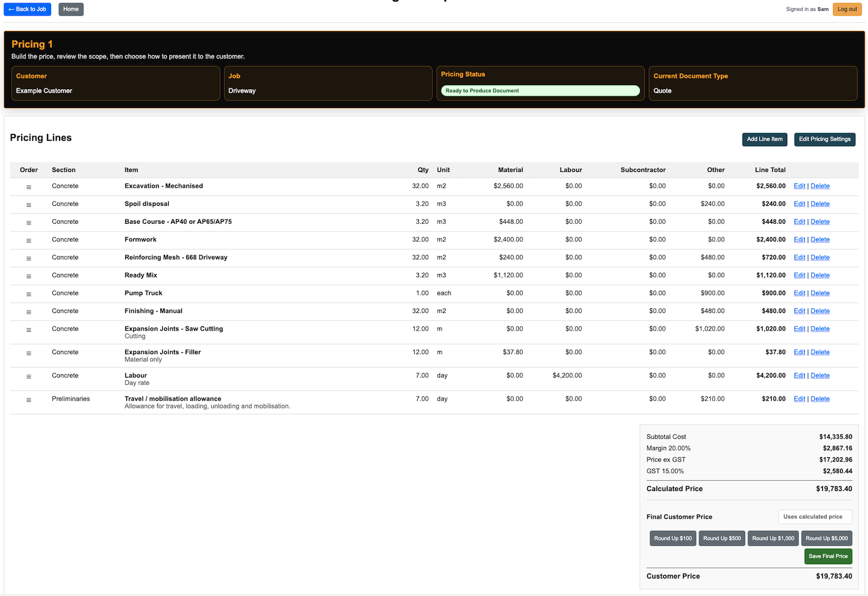
Task: Edit the Pump Truck line
Action: click(799, 293)
